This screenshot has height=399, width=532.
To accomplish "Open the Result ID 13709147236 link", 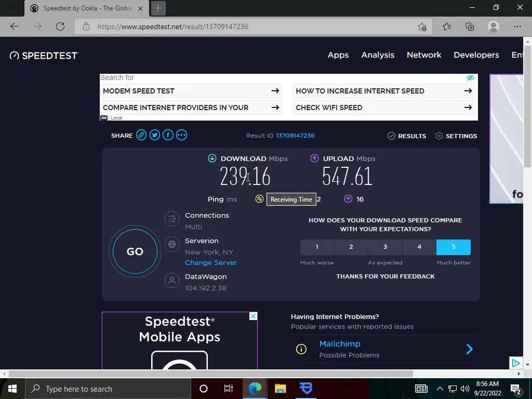I will pos(295,136).
